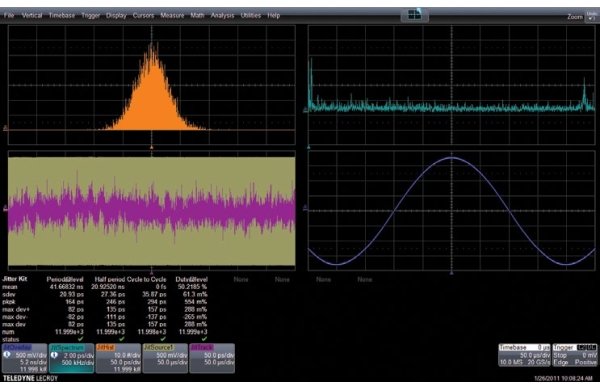The width and height of the screenshot is (600, 390).
Task: Click the orange jitter histogram trace
Action: tap(153, 100)
